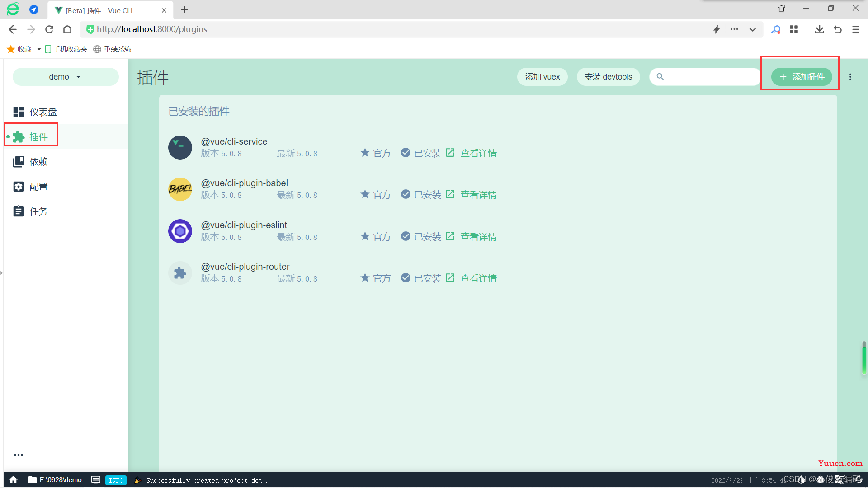Open 查看详情 for cli-plugin-eslint
The height and width of the screenshot is (488, 868).
point(471,237)
